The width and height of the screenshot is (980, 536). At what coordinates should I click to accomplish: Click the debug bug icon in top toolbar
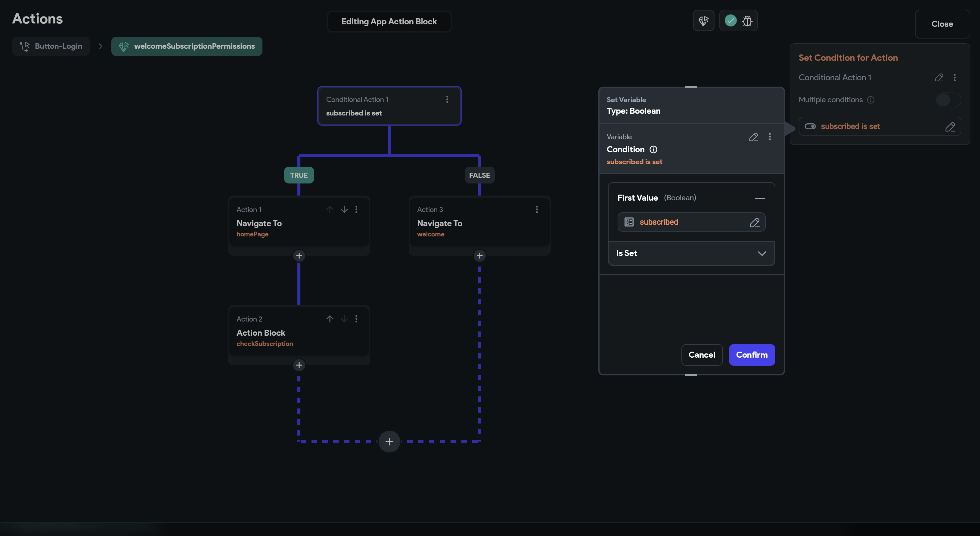[x=747, y=21]
